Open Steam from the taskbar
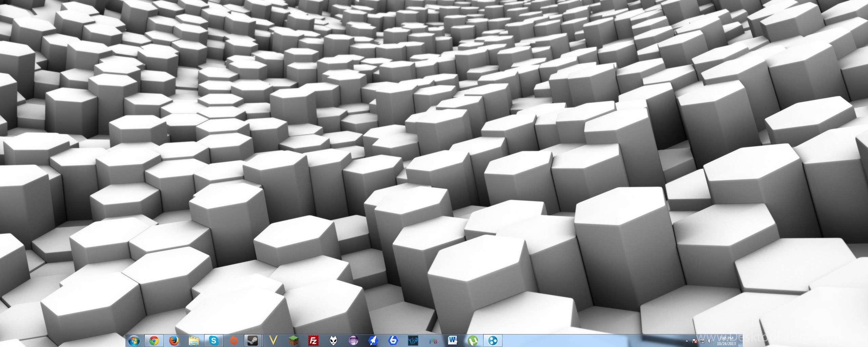Viewport: 868px width, 347px height. (x=253, y=340)
